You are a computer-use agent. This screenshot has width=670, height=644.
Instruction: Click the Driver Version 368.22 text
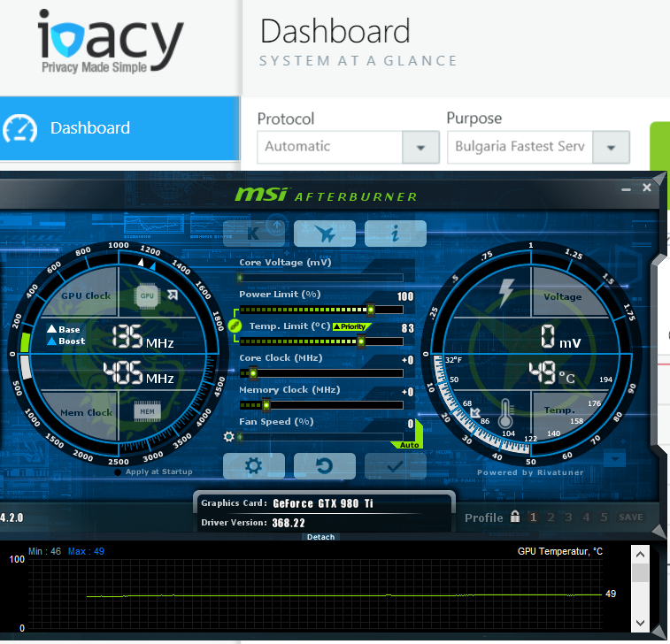(x=253, y=523)
